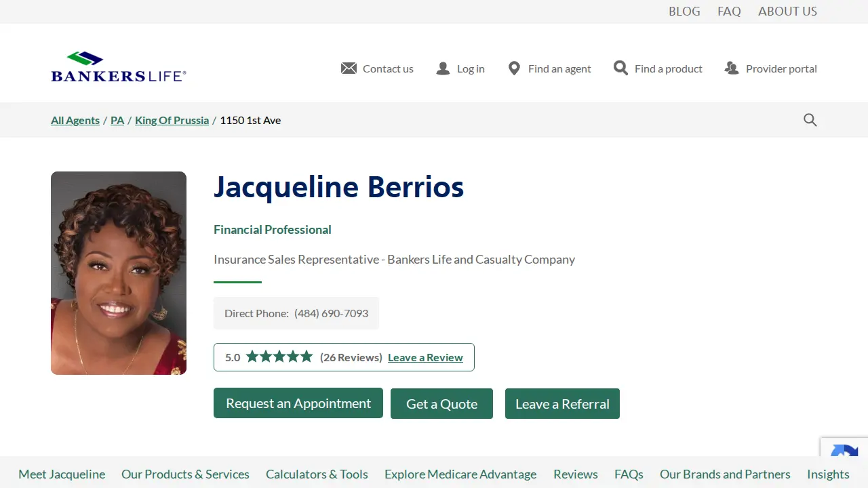Viewport: 868px width, 488px height.
Task: Open the Find an agent text link
Action: coord(559,68)
